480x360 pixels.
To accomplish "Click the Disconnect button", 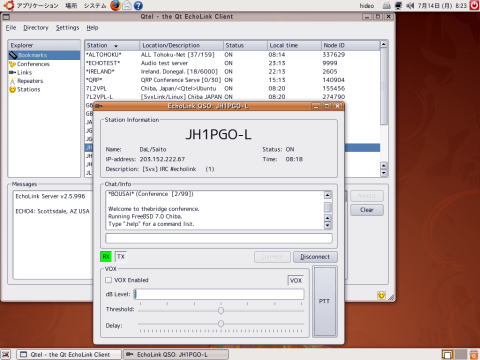I will click(x=315, y=257).
